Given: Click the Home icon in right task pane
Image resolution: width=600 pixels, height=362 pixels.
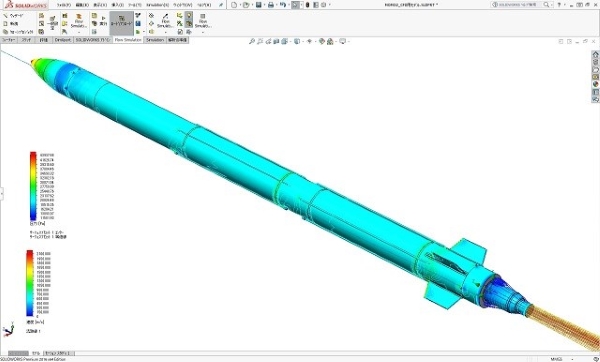Looking at the screenshot, I should tap(595, 55).
